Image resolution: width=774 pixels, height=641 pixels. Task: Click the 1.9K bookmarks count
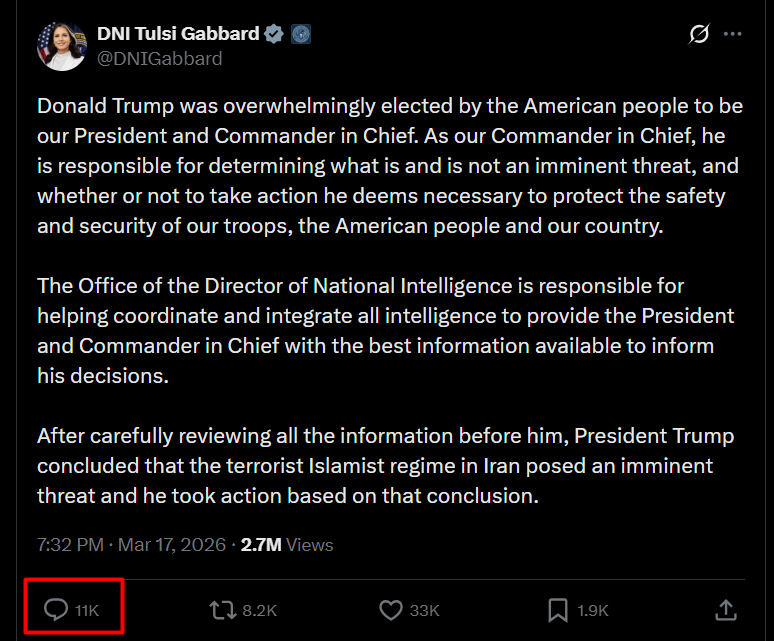tap(592, 610)
